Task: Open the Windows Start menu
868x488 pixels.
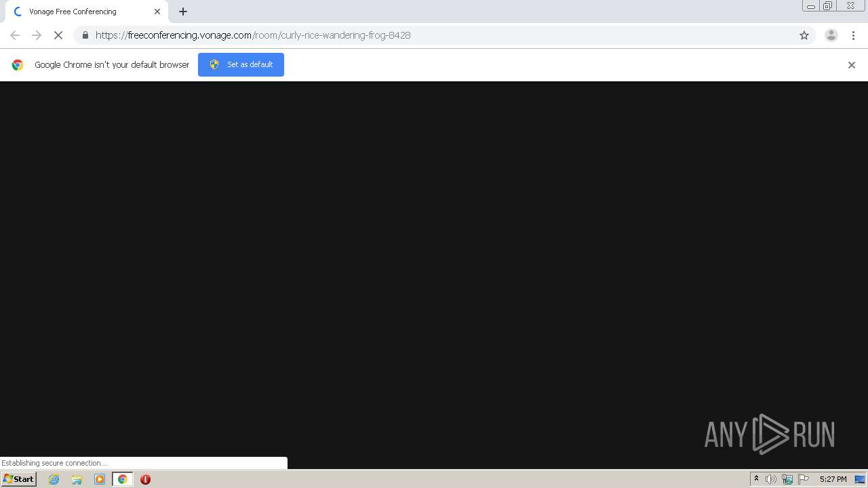Action: [18, 479]
